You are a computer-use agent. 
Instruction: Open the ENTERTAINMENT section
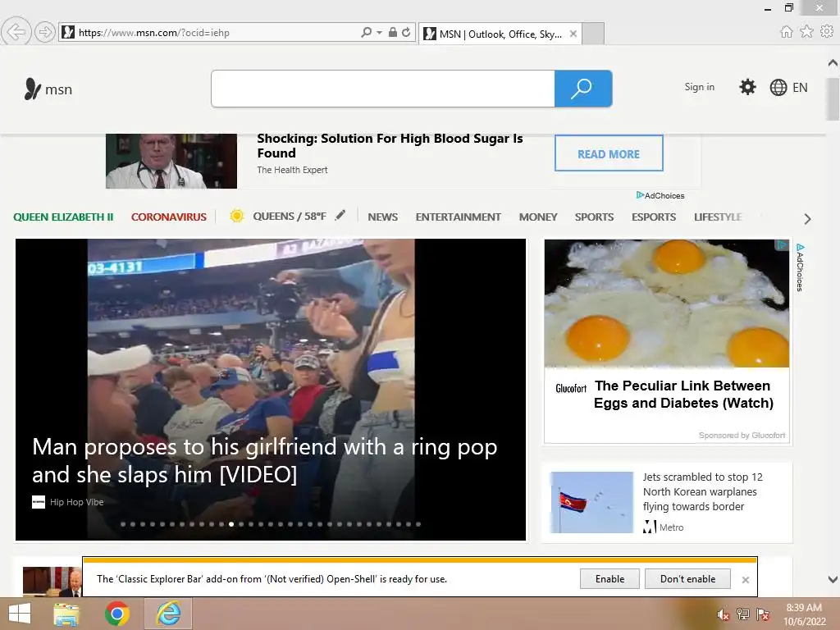pyautogui.click(x=458, y=217)
